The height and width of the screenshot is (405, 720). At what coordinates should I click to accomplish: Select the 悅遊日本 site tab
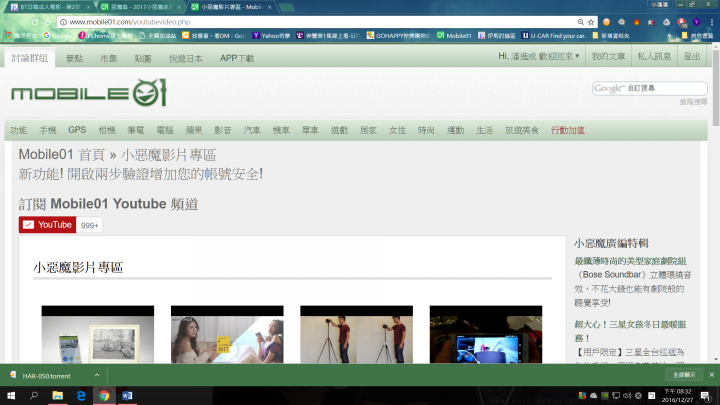[x=186, y=58]
